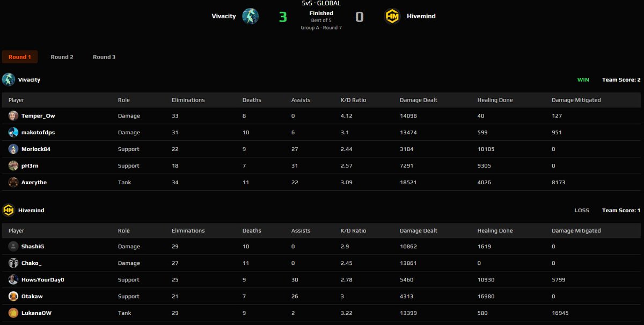Click Chako_'s damage dealt value 13861

coord(408,263)
